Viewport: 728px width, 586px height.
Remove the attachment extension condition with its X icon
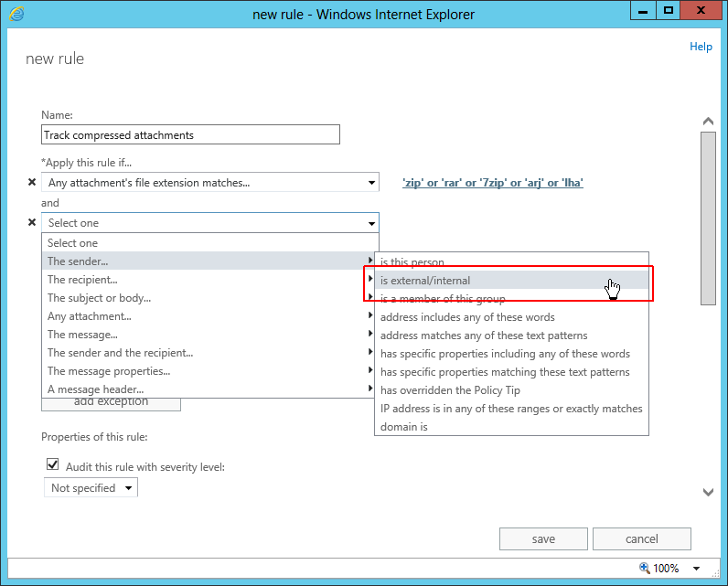(x=32, y=182)
